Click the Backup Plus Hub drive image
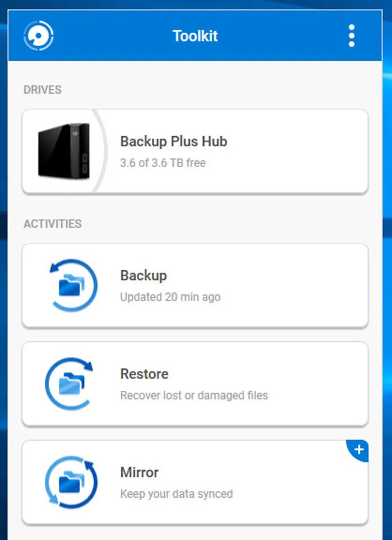This screenshot has width=392, height=540. coord(64,151)
